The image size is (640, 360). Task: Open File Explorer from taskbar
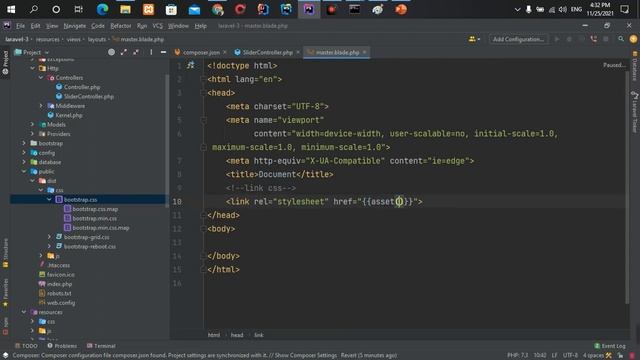pos(125,9)
